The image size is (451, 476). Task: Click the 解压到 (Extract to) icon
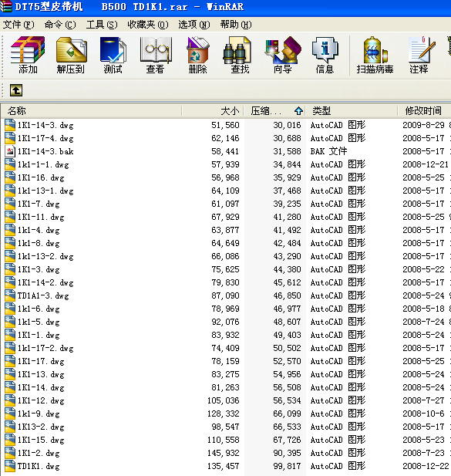[x=71, y=55]
